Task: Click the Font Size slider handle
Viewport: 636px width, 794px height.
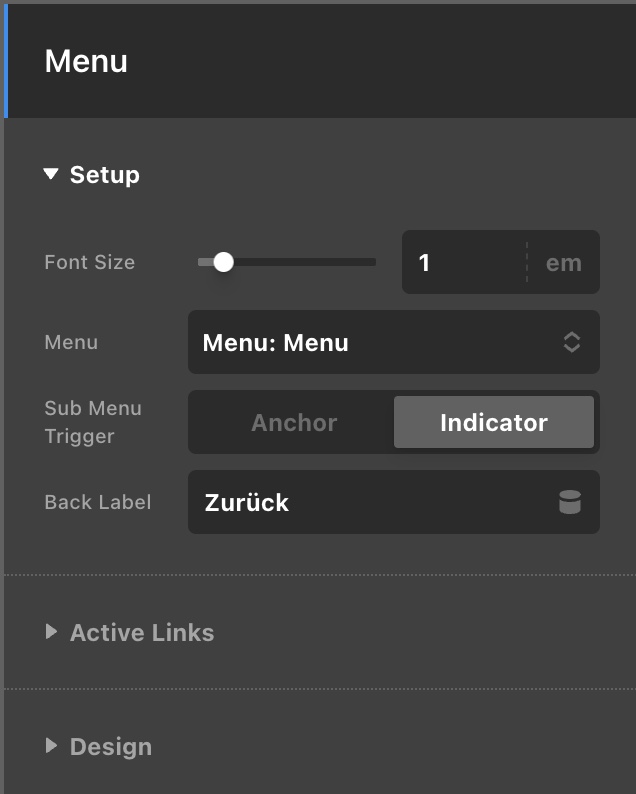Action: pos(224,262)
